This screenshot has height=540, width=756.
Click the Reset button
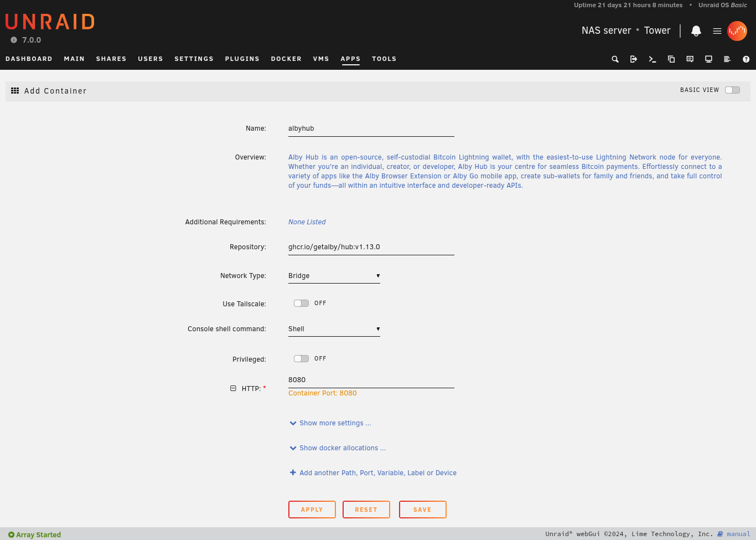point(366,510)
